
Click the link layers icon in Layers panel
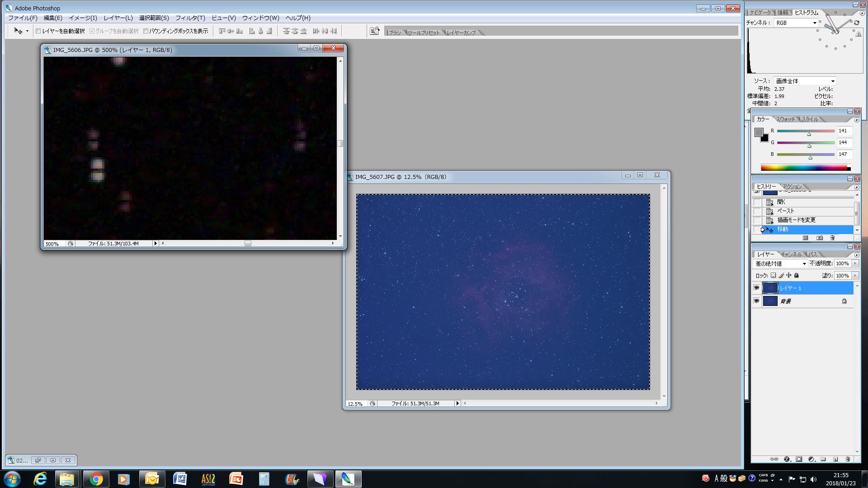tap(774, 459)
